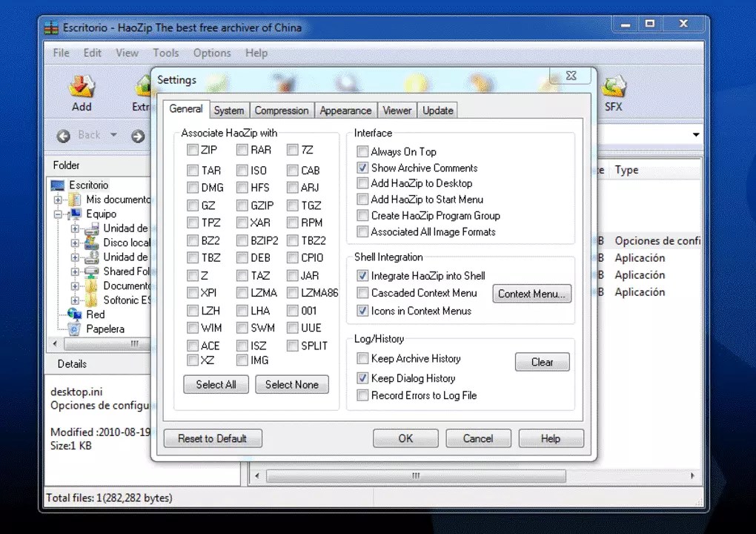Image resolution: width=756 pixels, height=534 pixels.
Task: Open the Appearance tab
Action: pos(345,111)
